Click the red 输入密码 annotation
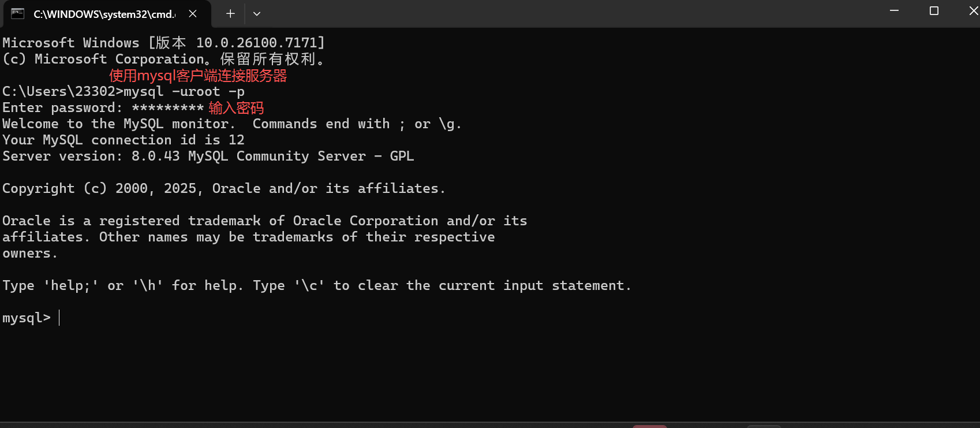Viewport: 980px width, 428px height. [x=236, y=108]
